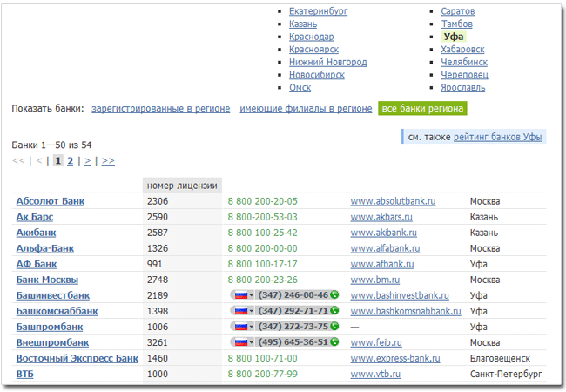Click the single next page arrow
This screenshot has height=392, width=566.
point(87,160)
